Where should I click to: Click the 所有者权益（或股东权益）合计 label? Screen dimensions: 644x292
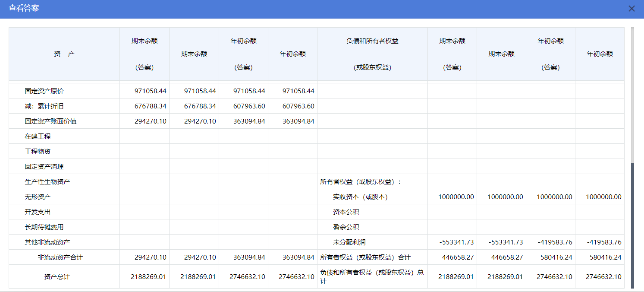365,257
